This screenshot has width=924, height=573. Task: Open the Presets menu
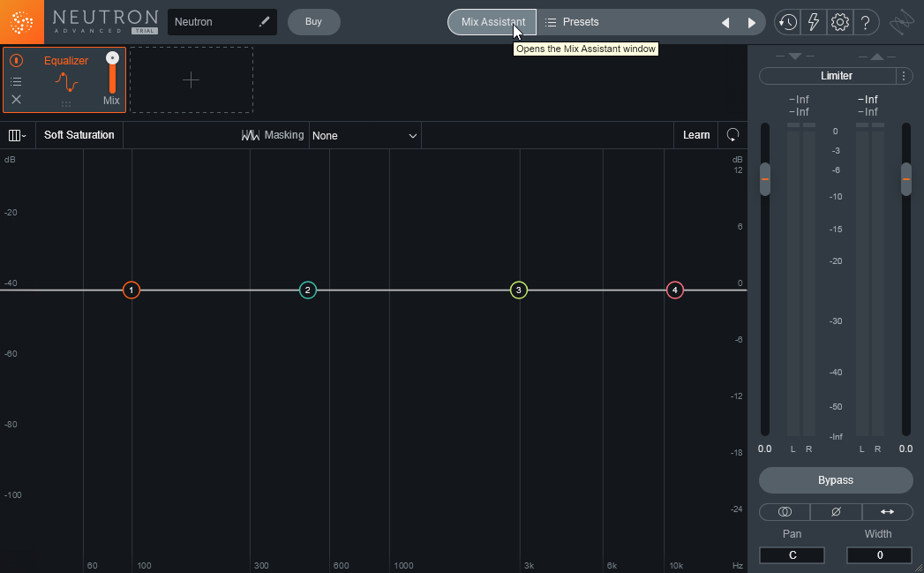(x=572, y=22)
